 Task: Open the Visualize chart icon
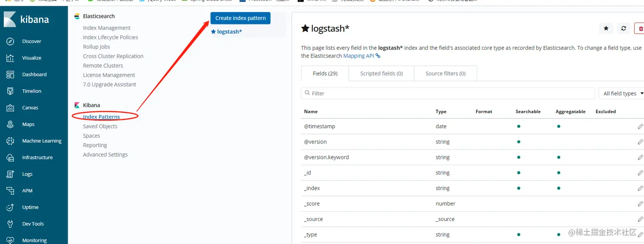coord(10,58)
